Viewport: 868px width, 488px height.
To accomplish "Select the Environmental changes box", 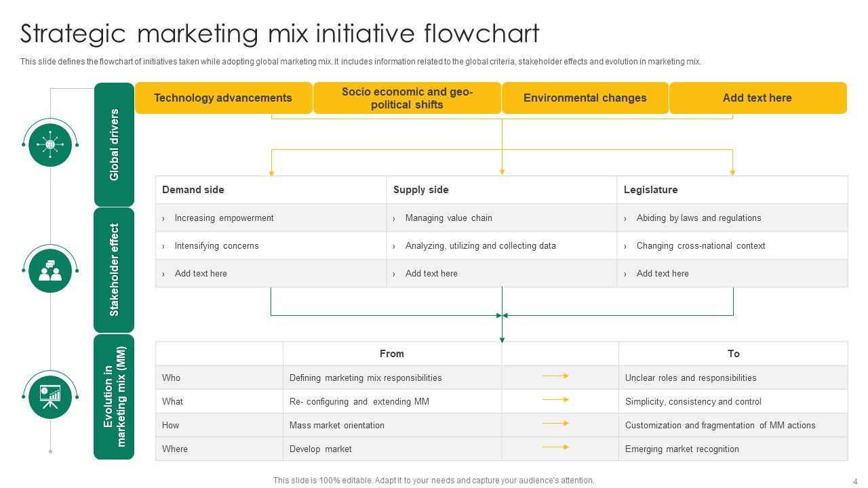I will pyautogui.click(x=585, y=98).
